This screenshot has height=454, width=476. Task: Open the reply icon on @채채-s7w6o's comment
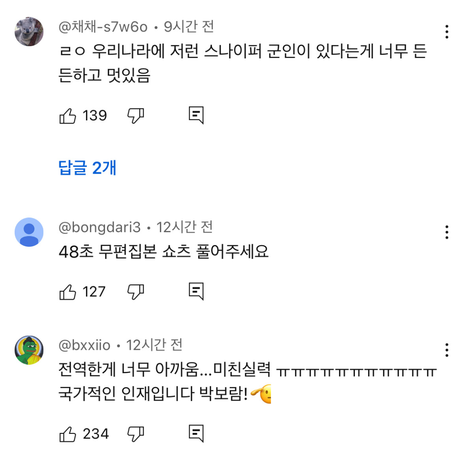point(197,115)
